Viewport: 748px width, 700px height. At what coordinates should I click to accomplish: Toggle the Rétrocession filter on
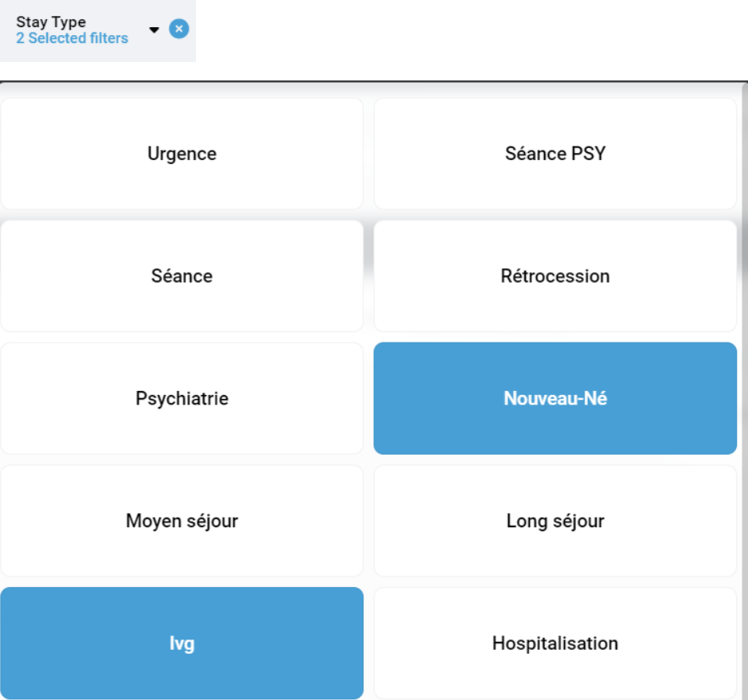coord(555,276)
